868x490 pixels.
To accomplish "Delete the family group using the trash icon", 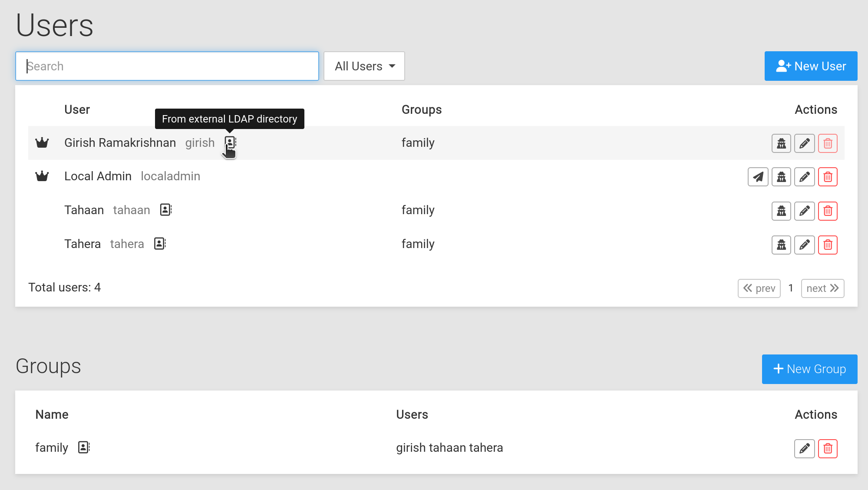I will 828,448.
